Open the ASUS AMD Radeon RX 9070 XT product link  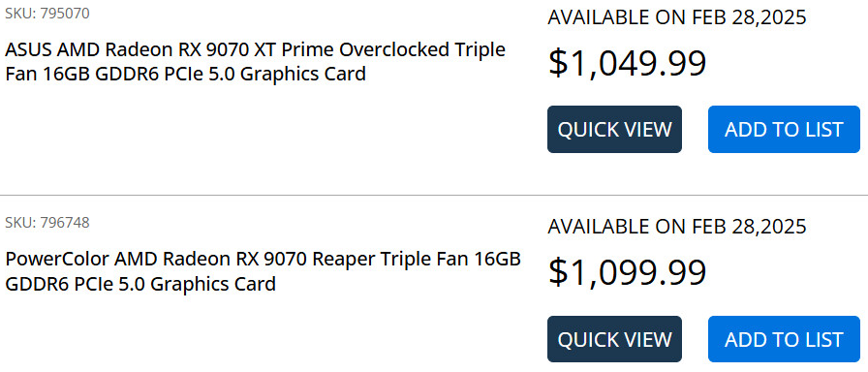(255, 61)
